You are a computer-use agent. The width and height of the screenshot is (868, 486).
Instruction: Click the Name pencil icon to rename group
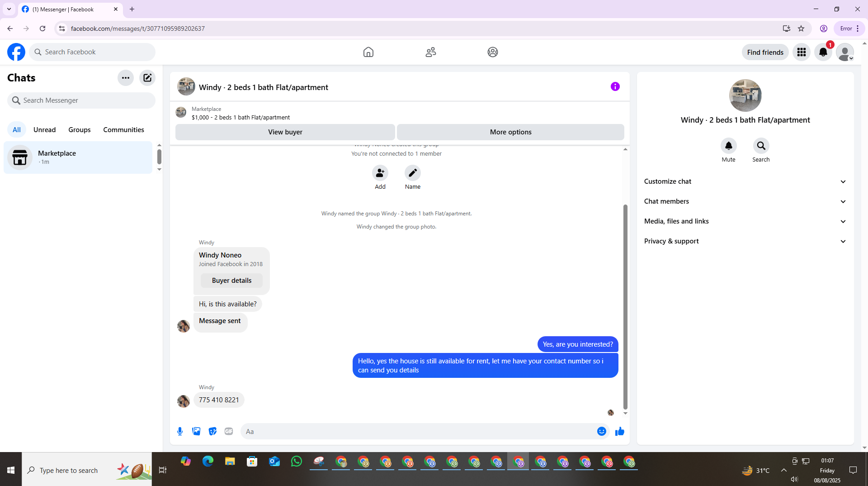pyautogui.click(x=413, y=173)
